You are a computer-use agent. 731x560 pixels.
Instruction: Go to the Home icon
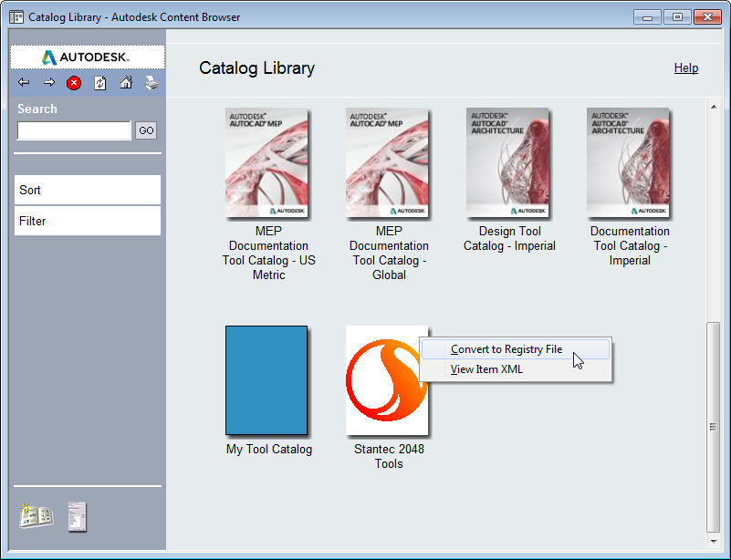125,83
